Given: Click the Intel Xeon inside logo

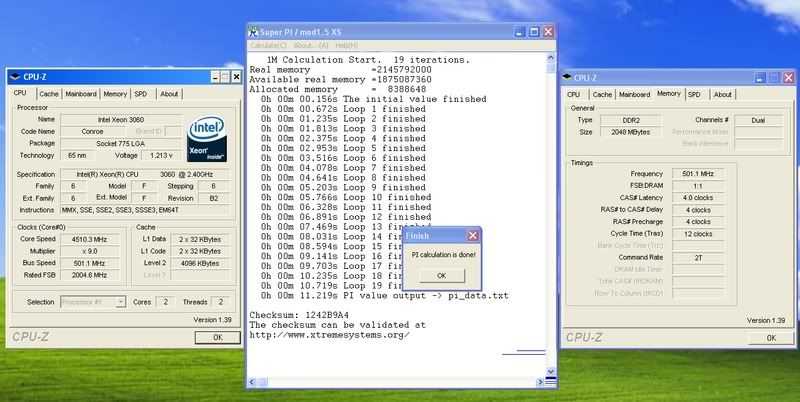Looking at the screenshot, I should pyautogui.click(x=207, y=139).
